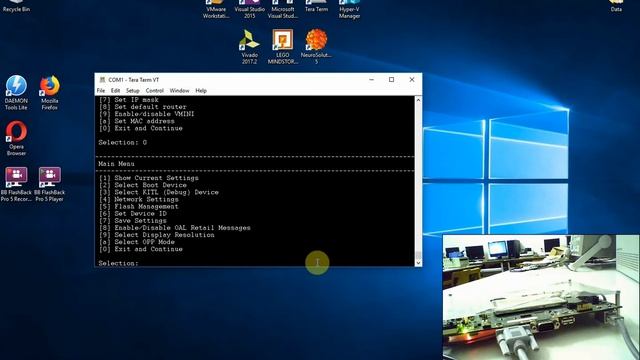Click the bottom 'Selection:' prompt
The image size is (640, 360).
tap(118, 263)
